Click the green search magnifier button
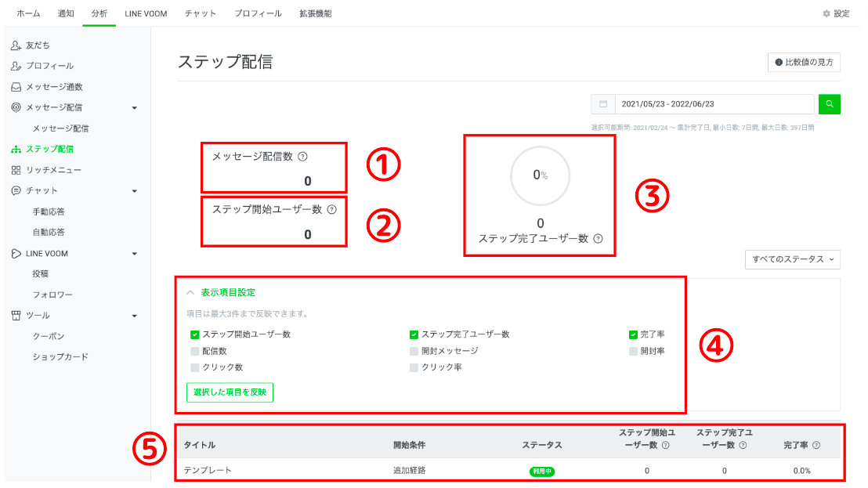Viewport: 868px width, 488px height. pyautogui.click(x=829, y=103)
